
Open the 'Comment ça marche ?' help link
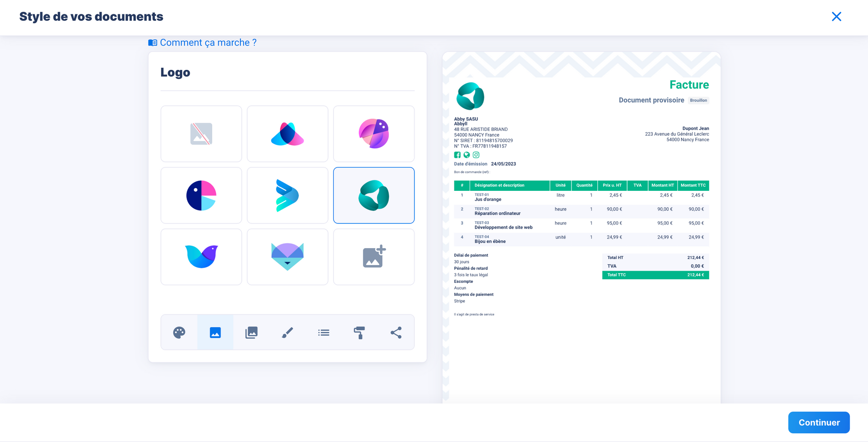point(207,43)
